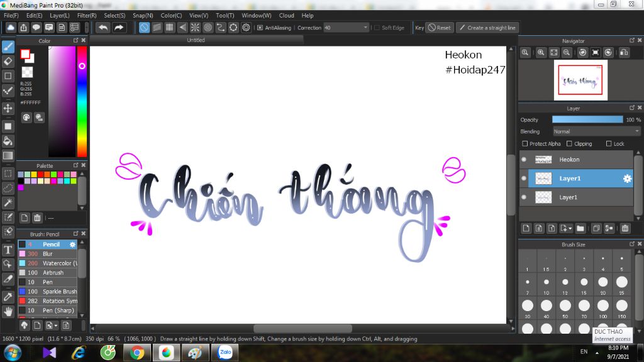Open the Layer menu
Screen dimensions: 644x362
60,16
